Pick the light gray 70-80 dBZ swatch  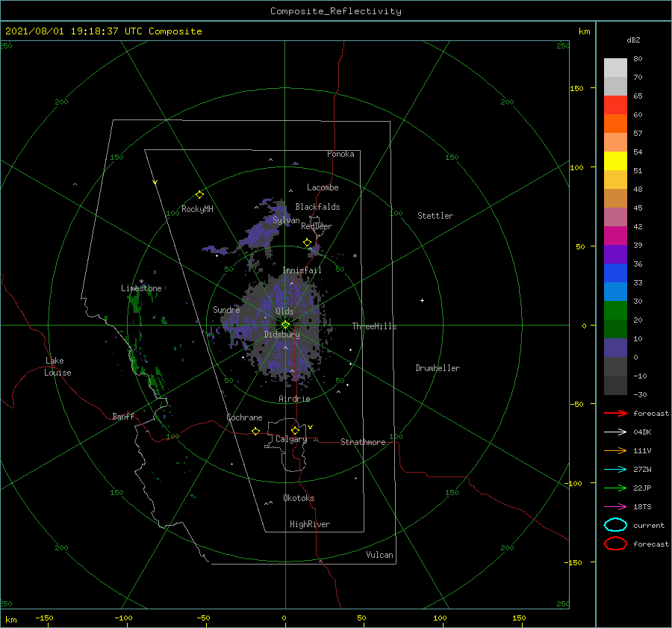pos(615,67)
